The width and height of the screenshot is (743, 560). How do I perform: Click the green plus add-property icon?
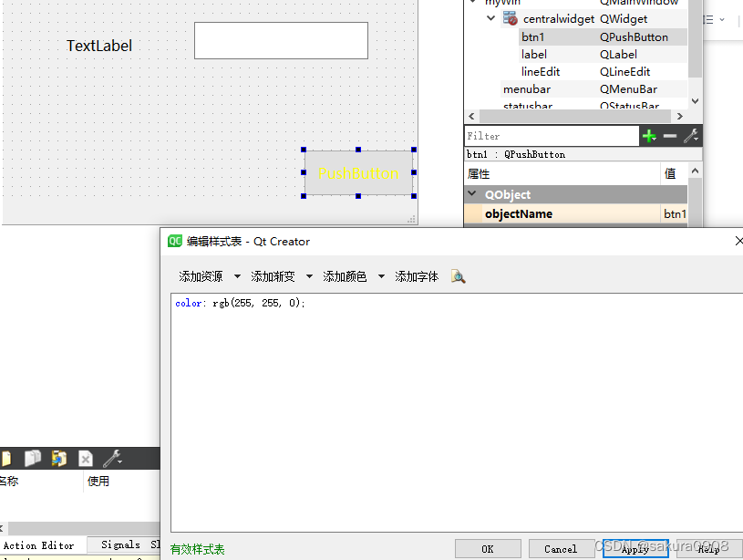click(x=649, y=137)
